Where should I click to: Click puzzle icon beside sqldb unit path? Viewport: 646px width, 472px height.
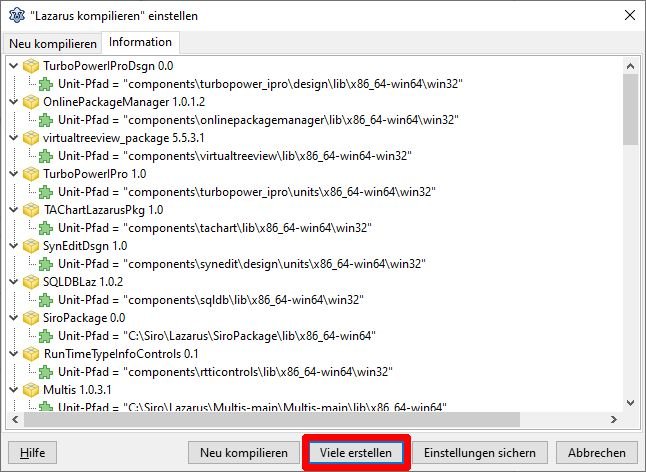[x=46, y=300]
